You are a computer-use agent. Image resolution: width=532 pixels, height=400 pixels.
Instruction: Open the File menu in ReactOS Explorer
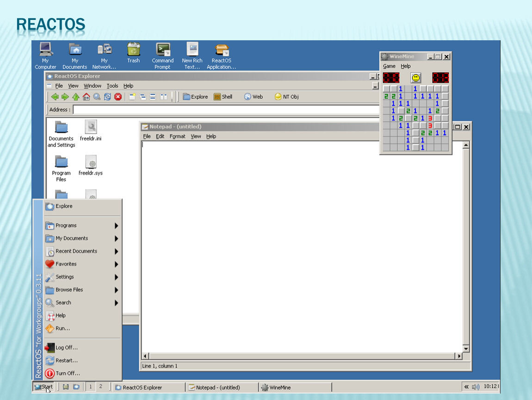59,86
